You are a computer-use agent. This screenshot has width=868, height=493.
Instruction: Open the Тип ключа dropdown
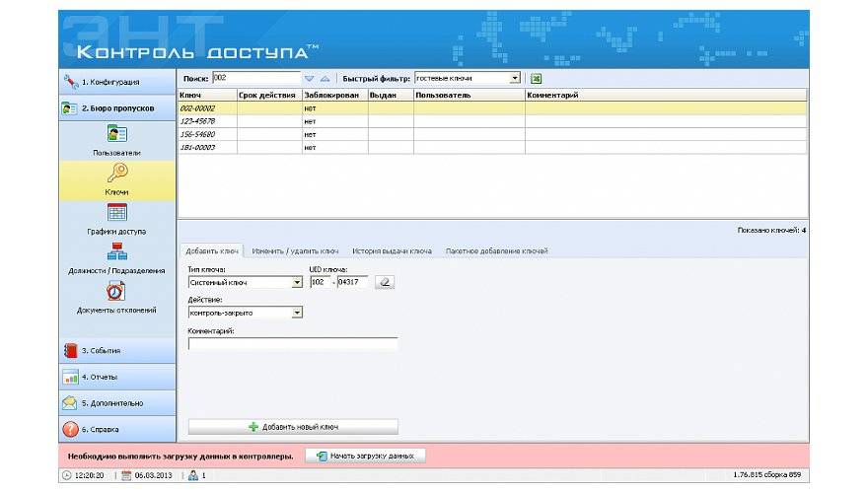click(297, 282)
